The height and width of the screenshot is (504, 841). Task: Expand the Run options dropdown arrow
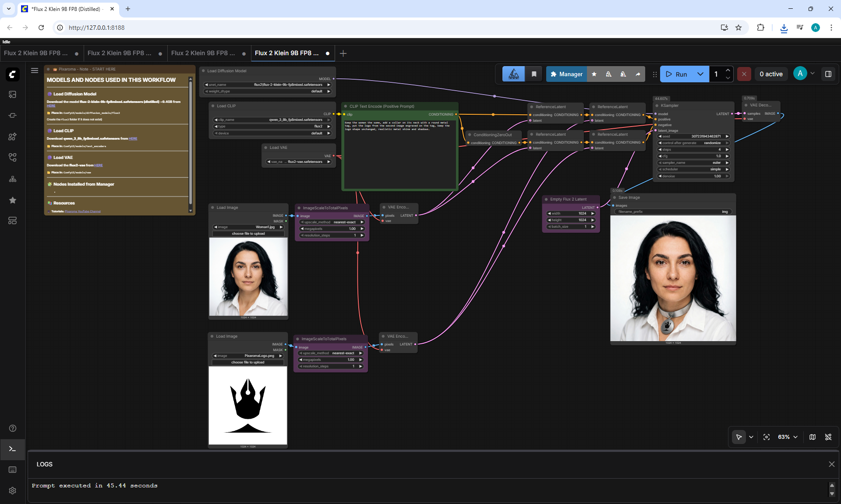point(700,74)
